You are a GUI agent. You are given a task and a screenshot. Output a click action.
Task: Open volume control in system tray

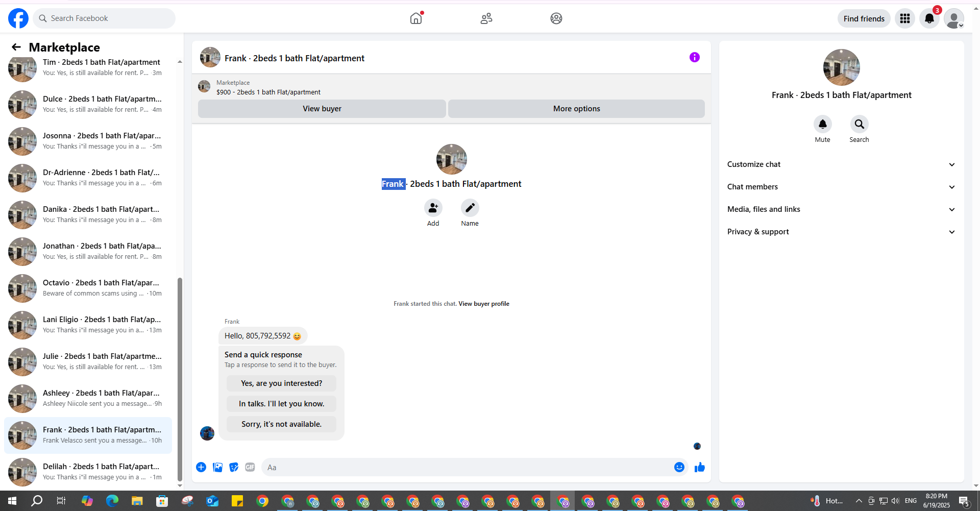coord(895,501)
